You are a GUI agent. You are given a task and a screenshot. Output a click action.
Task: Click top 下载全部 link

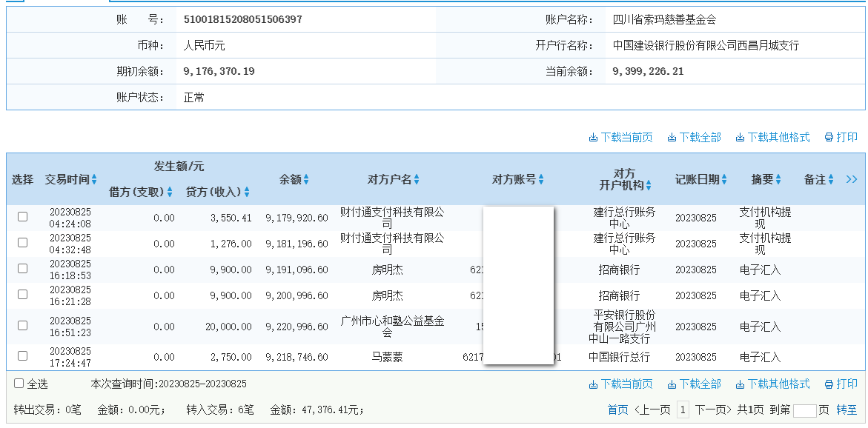695,137
